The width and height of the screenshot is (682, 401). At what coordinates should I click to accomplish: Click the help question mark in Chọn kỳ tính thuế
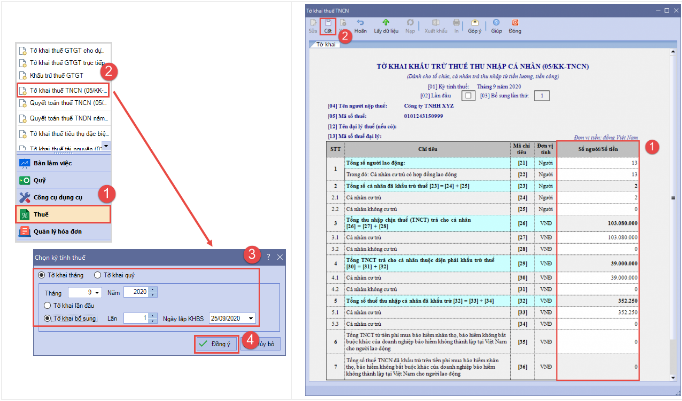click(x=268, y=257)
